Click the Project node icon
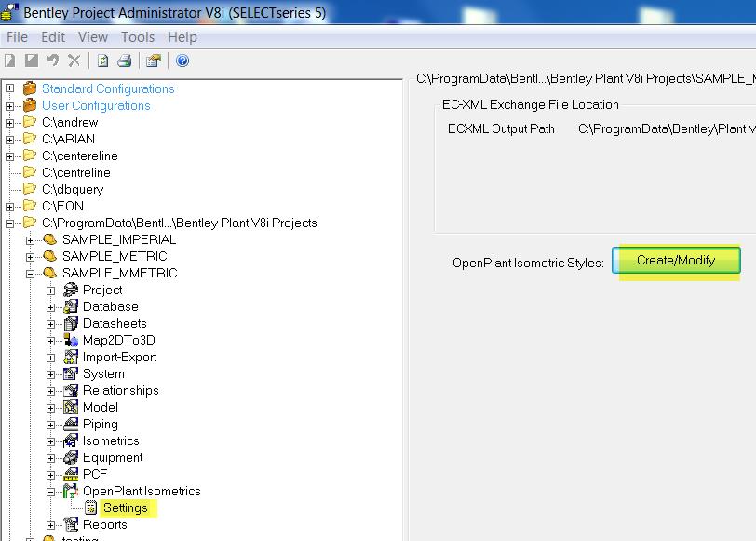This screenshot has height=541, width=756. 71,290
